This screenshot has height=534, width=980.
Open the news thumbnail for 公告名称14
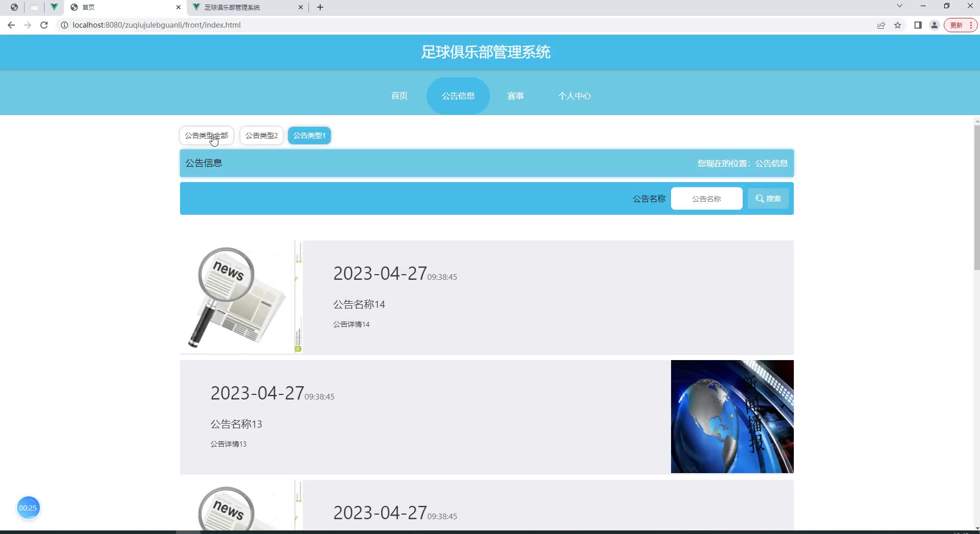coord(241,297)
